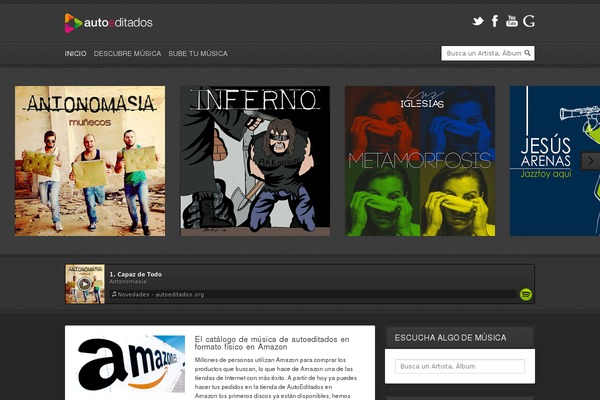Viewport: 600px width, 400px height.
Task: Open the SUBE TU MÚSICA menu item
Action: [x=198, y=54]
